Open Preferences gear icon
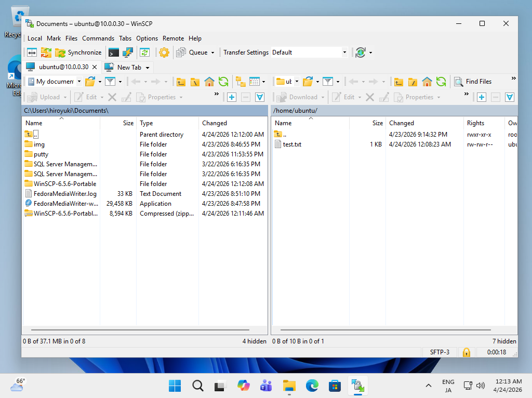 (x=164, y=52)
